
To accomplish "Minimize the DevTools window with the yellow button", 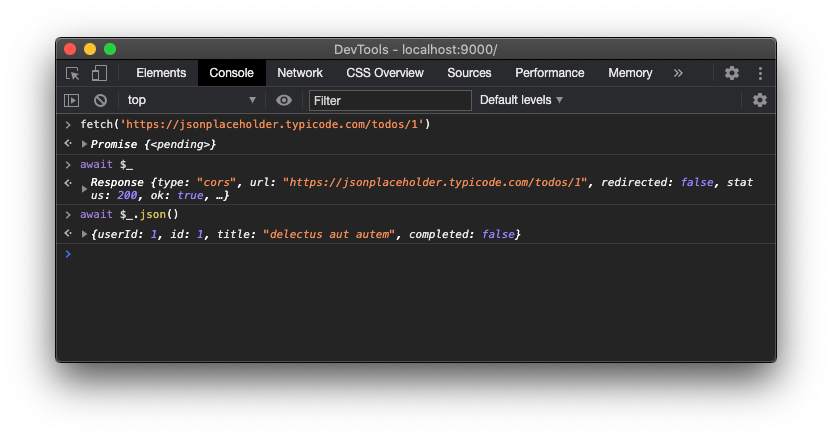I will tap(90, 49).
